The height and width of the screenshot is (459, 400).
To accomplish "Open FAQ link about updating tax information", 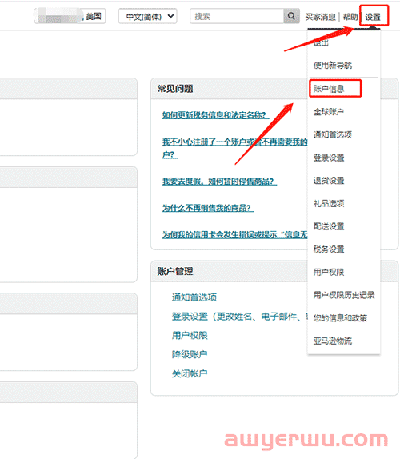I will [x=216, y=115].
